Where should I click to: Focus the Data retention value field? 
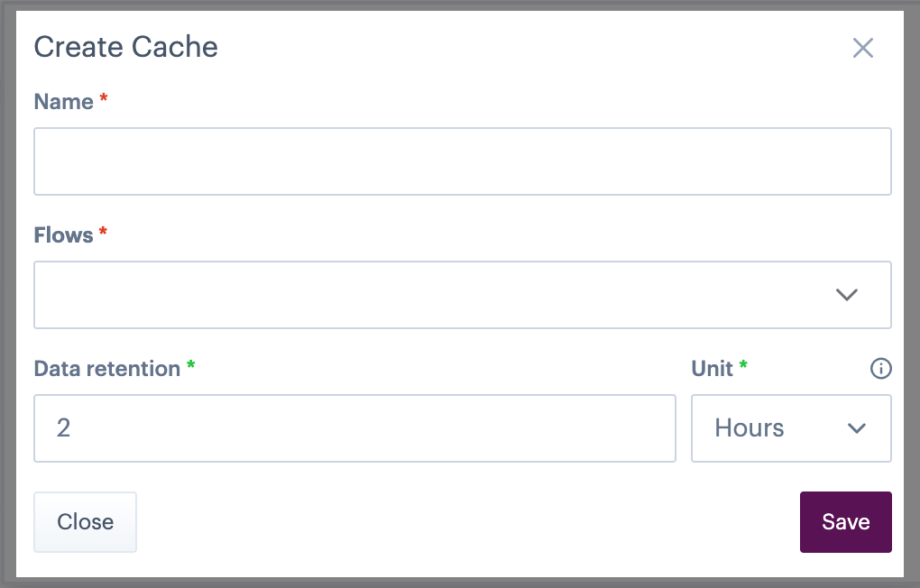pos(354,428)
